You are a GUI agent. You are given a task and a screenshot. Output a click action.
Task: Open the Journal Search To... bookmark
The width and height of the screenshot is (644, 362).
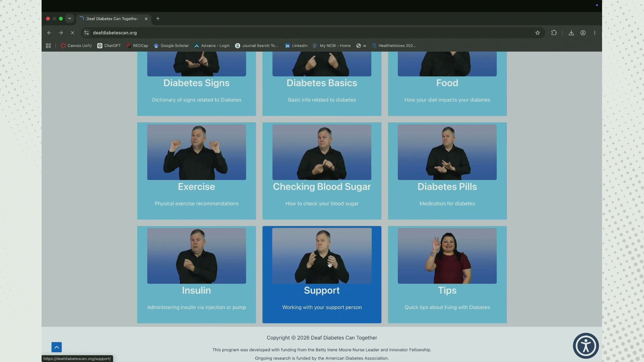(x=257, y=46)
